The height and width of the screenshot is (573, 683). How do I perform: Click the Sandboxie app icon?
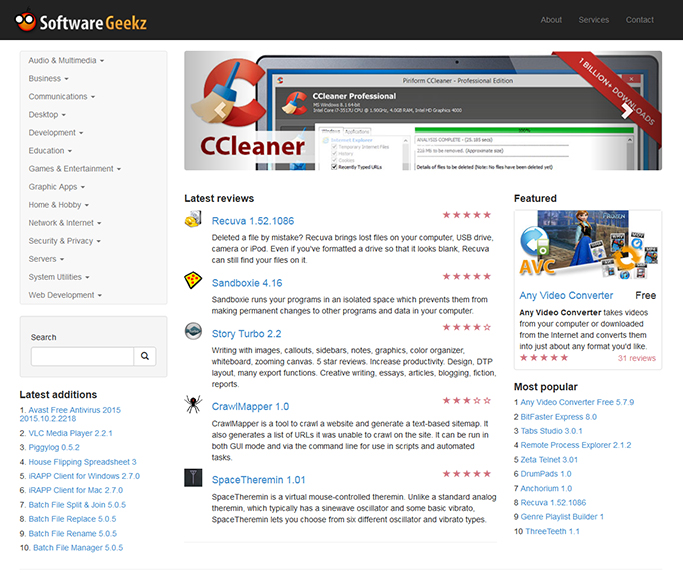(x=193, y=280)
